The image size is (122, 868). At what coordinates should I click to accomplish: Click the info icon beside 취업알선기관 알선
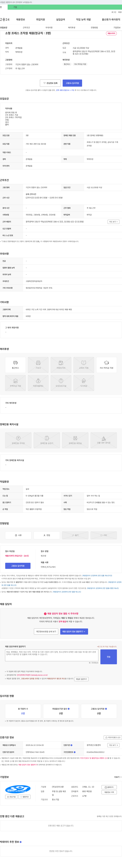coord(69,709)
